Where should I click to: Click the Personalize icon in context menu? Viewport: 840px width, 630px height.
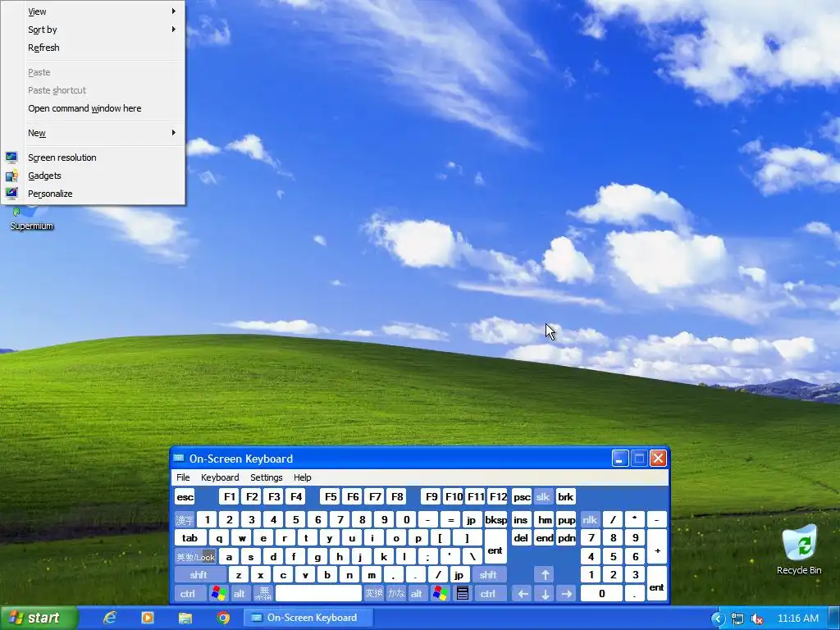click(x=11, y=194)
